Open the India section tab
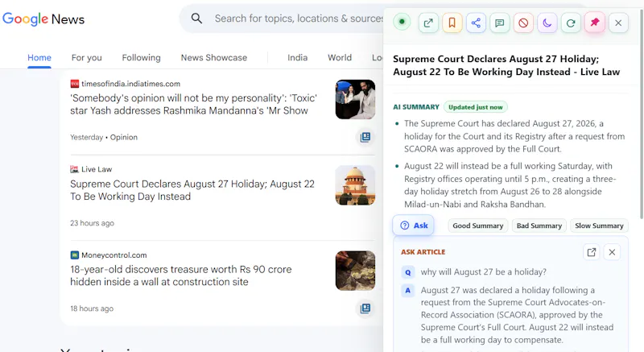 tap(297, 57)
